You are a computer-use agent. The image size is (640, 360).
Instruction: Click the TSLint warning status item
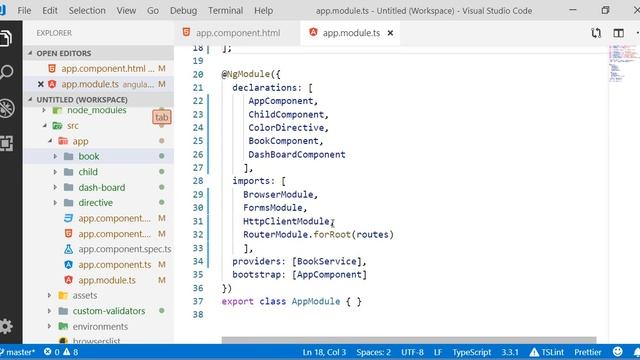pos(547,352)
